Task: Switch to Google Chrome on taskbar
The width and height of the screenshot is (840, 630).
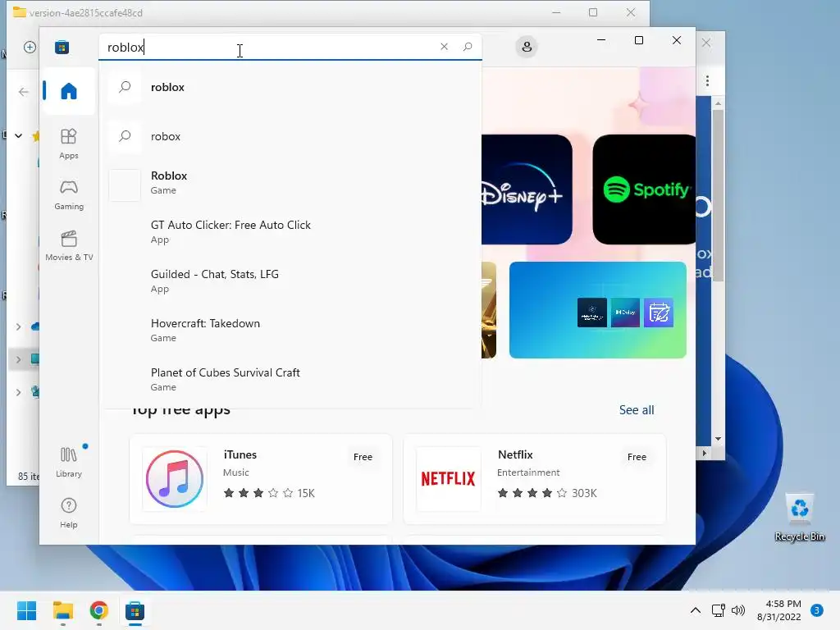Action: pos(99,610)
